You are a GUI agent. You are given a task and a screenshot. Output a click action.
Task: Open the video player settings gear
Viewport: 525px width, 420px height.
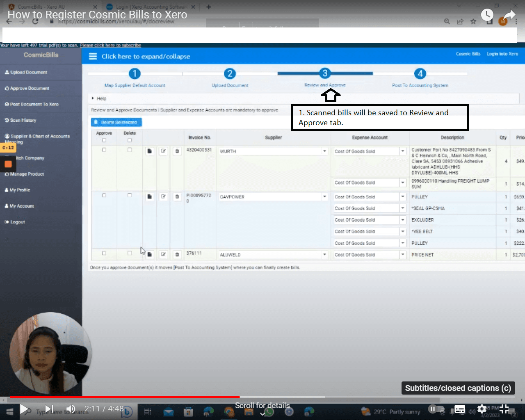[482, 409]
